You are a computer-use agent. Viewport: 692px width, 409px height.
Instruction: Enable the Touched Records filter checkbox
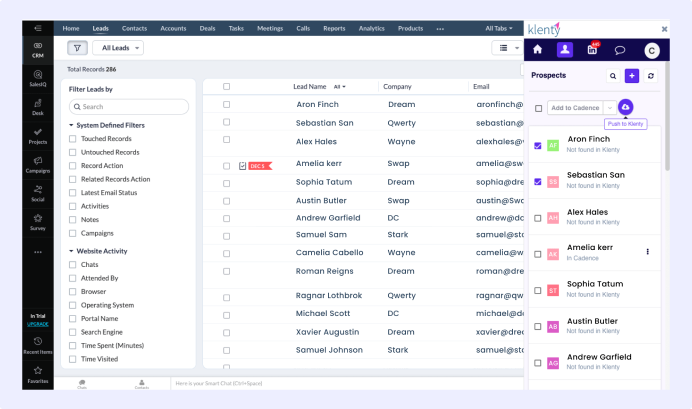(72, 139)
